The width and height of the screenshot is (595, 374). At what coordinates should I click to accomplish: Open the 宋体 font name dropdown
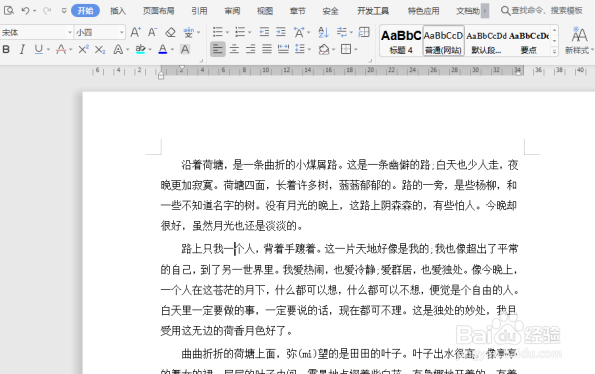click(x=70, y=33)
